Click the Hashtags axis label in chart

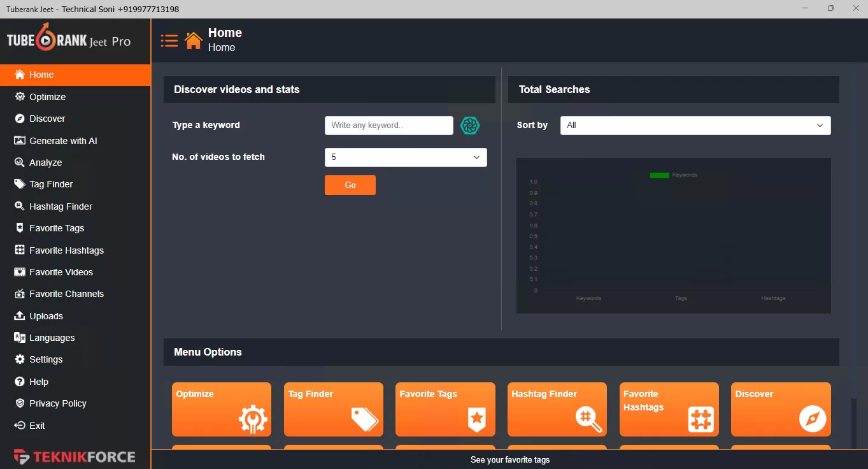coord(773,298)
